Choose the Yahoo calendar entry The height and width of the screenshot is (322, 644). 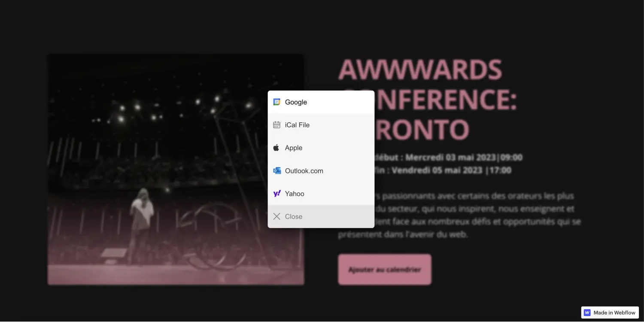(x=321, y=194)
